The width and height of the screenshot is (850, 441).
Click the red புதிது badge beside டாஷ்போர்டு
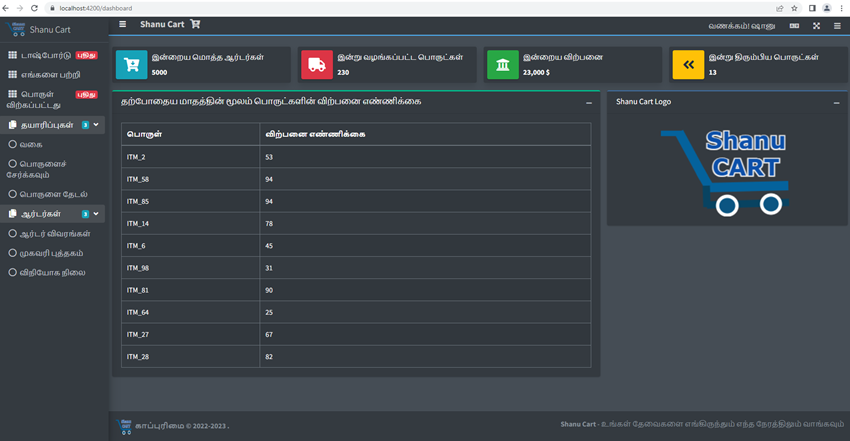(87, 55)
